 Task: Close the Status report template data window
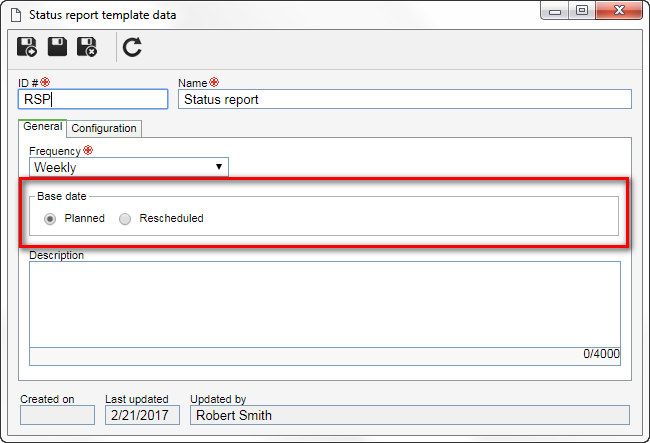pyautogui.click(x=619, y=10)
